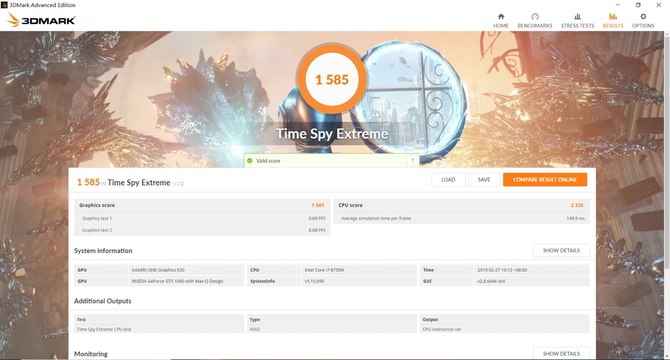Open the Options gear icon
Viewport: 670px width, 360px height.
(643, 17)
